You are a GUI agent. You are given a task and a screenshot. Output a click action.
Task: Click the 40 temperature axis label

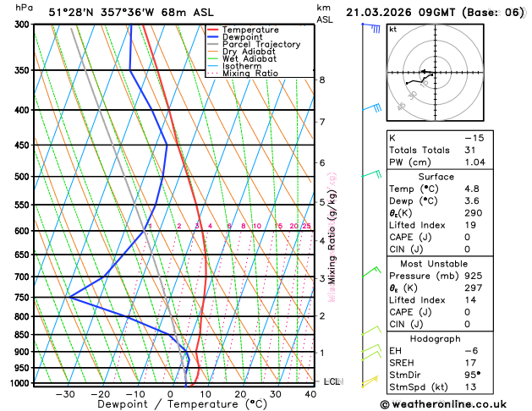pyautogui.click(x=310, y=394)
